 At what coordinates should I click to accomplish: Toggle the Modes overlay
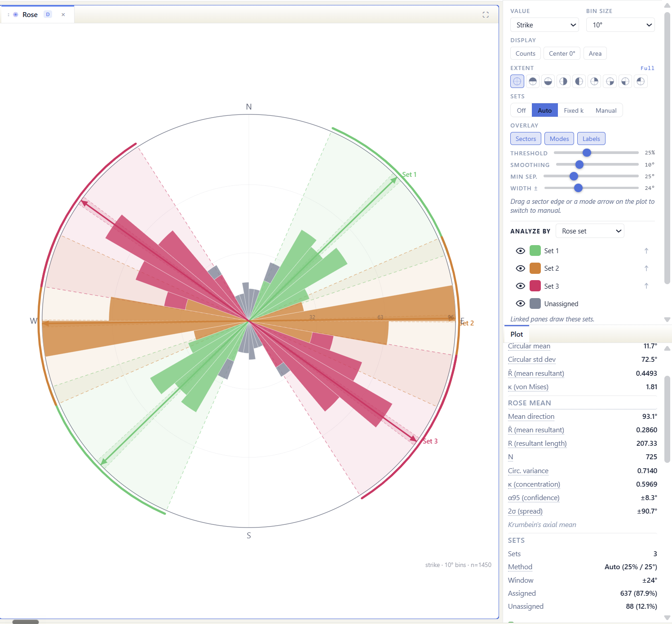[559, 139]
